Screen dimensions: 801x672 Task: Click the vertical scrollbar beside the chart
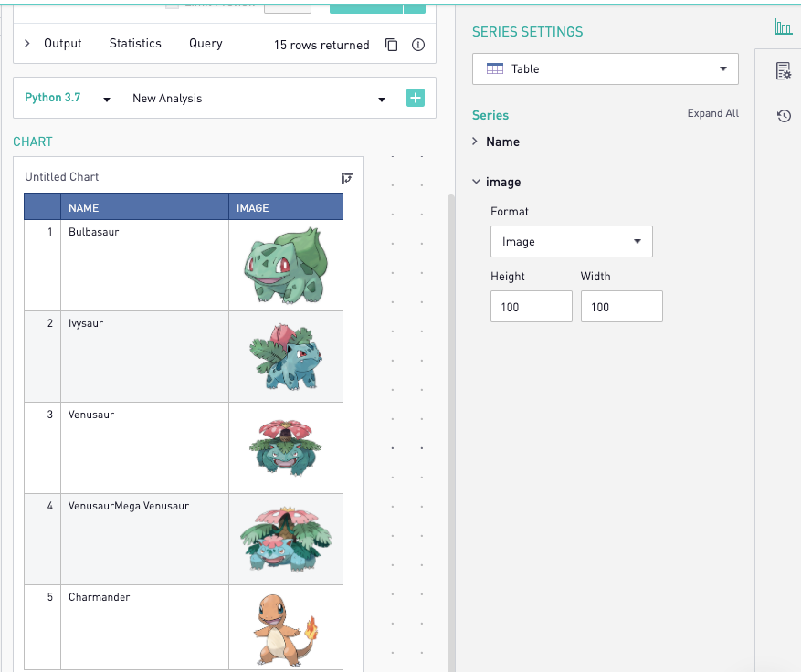coord(451,433)
